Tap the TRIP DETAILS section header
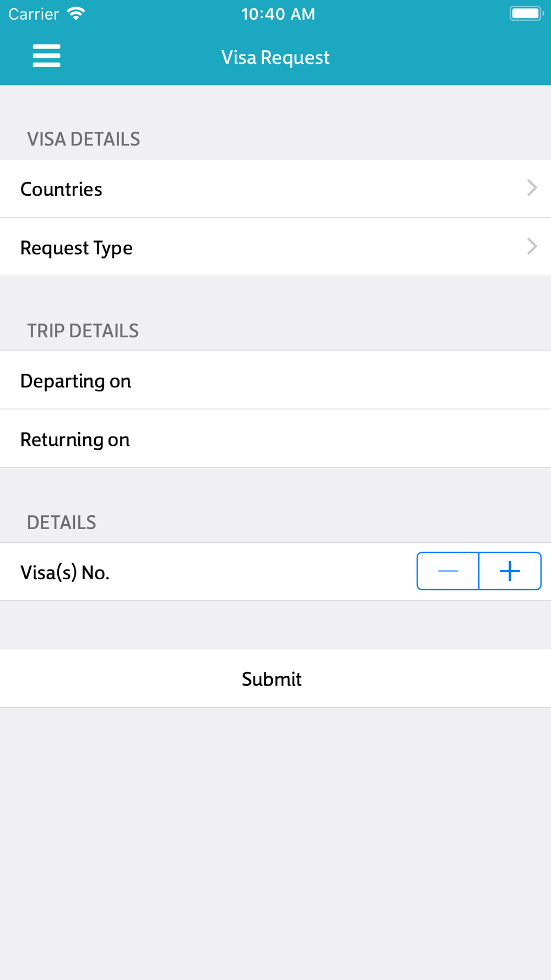This screenshot has height=980, width=551. [x=83, y=331]
